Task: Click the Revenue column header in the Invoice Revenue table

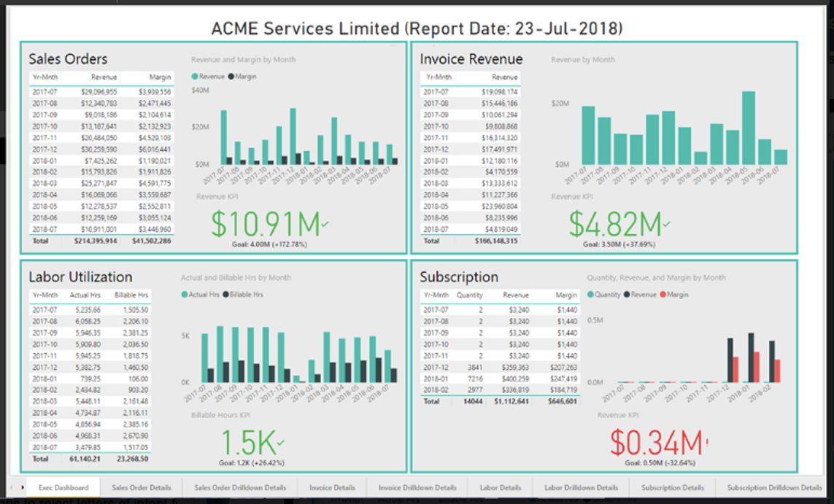Action: coord(505,77)
